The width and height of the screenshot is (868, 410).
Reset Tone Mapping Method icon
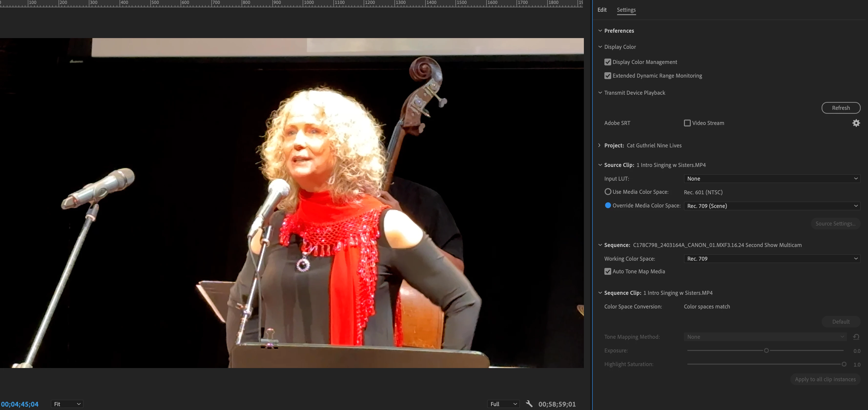click(x=856, y=337)
